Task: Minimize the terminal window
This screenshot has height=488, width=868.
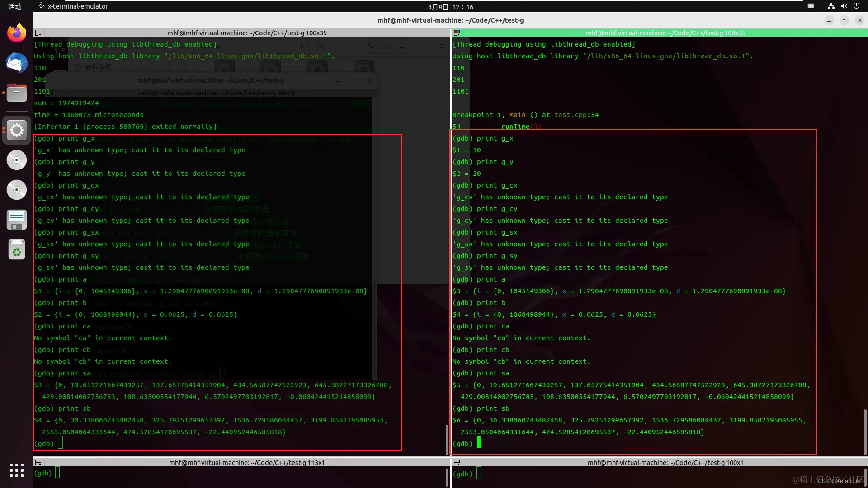Action: pos(829,20)
